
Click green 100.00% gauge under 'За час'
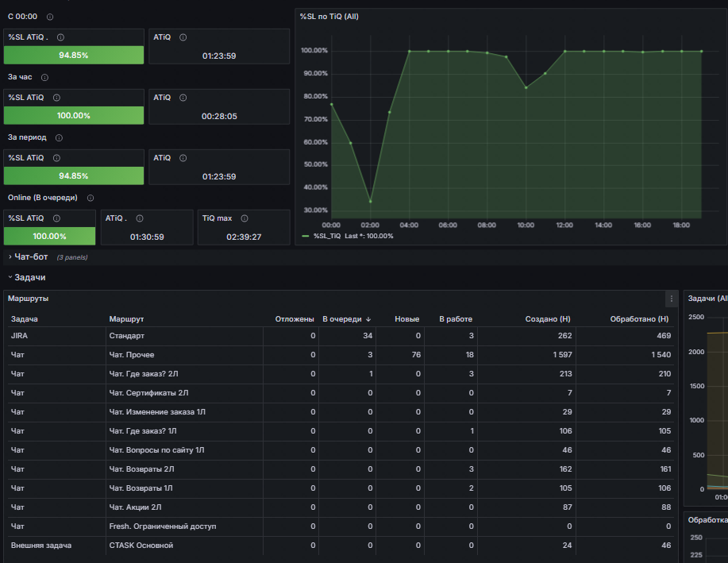(x=74, y=116)
